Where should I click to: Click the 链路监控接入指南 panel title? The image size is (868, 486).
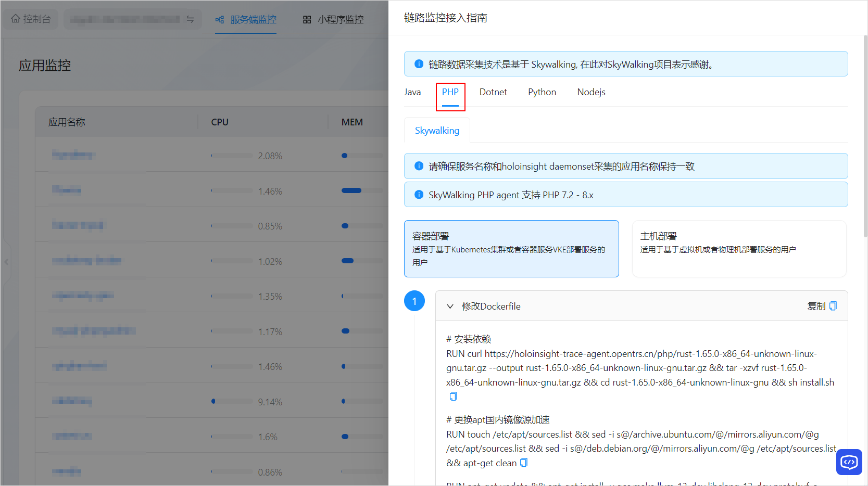pos(446,18)
